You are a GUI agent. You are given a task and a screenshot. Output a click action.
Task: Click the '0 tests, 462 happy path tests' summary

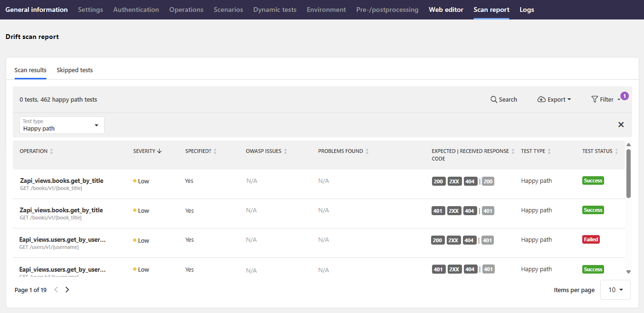click(58, 100)
